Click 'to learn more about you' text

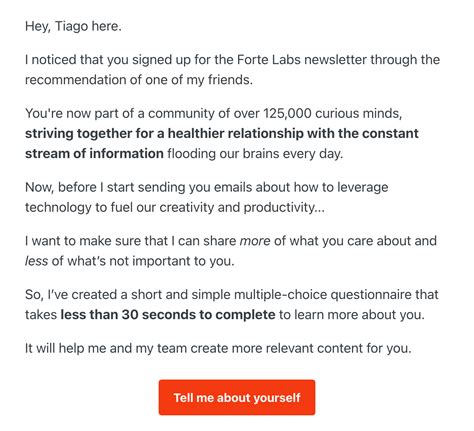click(x=352, y=315)
